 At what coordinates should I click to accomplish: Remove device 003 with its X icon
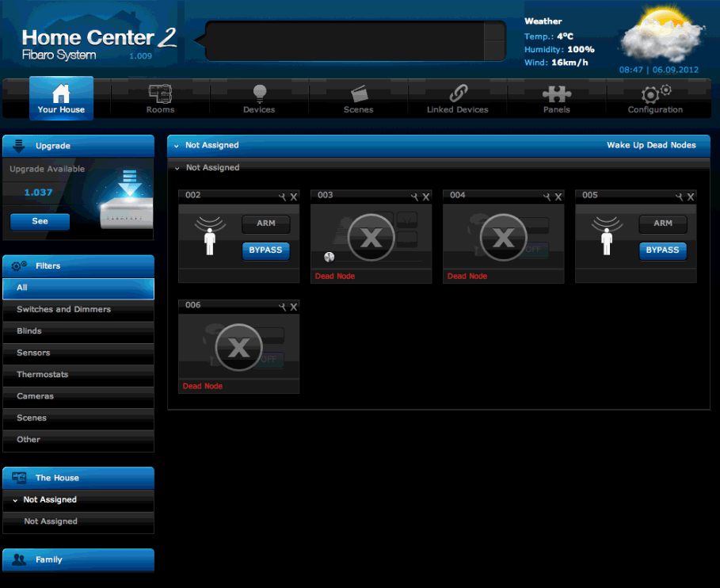pos(426,197)
